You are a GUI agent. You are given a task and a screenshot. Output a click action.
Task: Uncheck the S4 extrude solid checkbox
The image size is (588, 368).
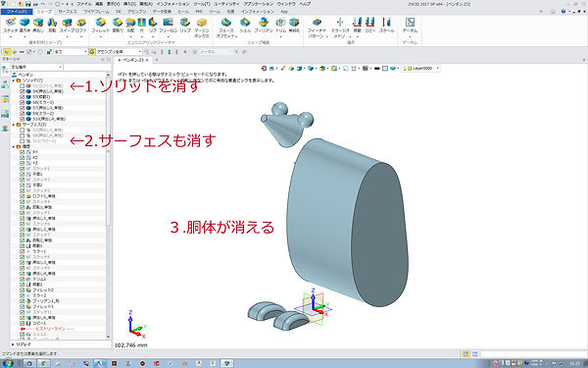23,91
